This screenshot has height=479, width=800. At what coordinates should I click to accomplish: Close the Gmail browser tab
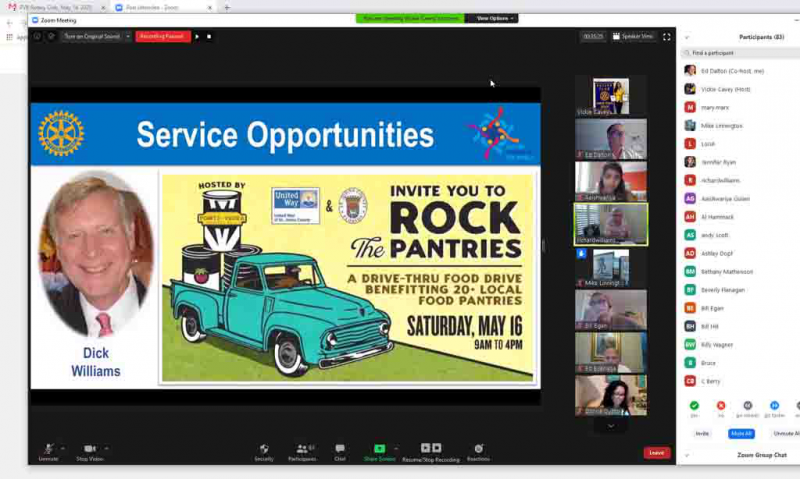coord(103,8)
